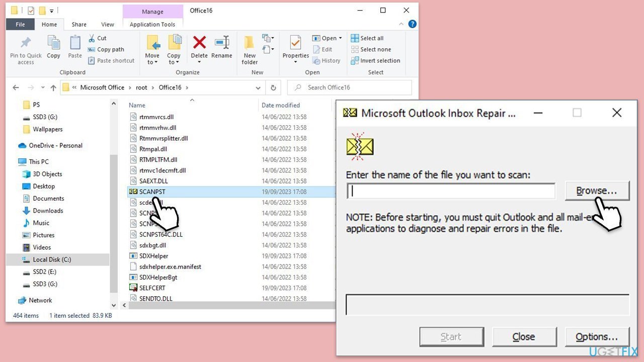Click the Pin to Quick access icon
The width and height of the screenshot is (644, 362).
pyautogui.click(x=26, y=44)
